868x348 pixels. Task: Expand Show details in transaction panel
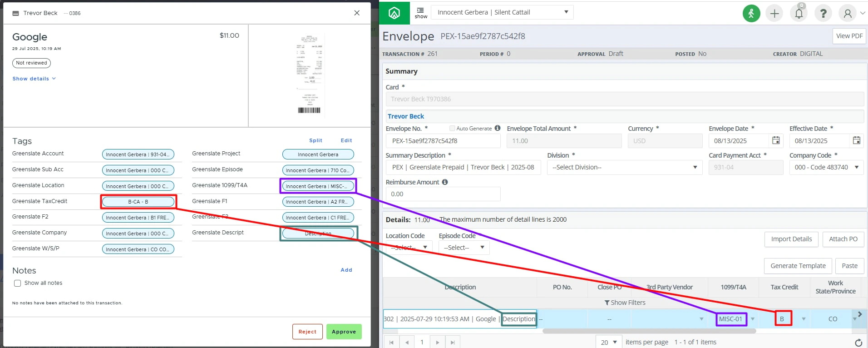[x=34, y=79]
